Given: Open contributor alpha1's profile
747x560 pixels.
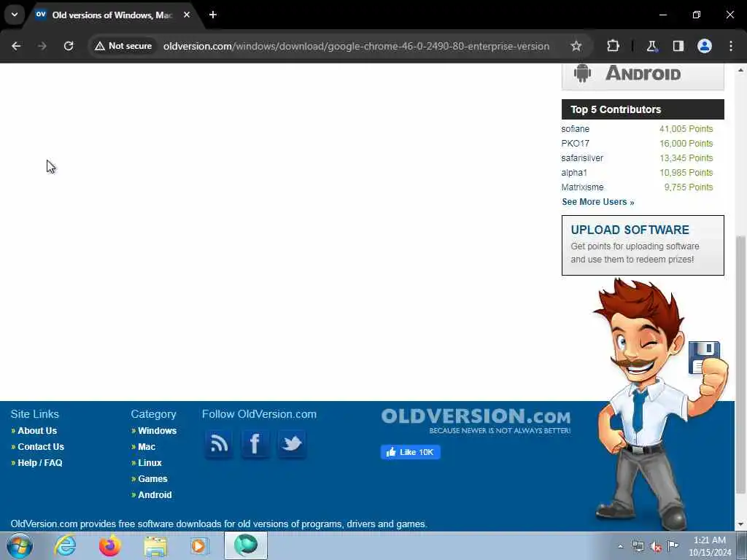Looking at the screenshot, I should click(574, 172).
